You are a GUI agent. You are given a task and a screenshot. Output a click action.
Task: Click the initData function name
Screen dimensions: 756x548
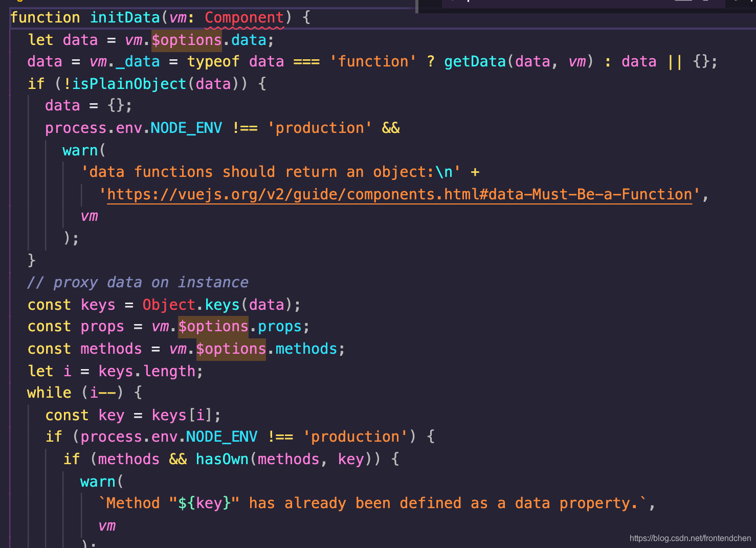coord(125,17)
